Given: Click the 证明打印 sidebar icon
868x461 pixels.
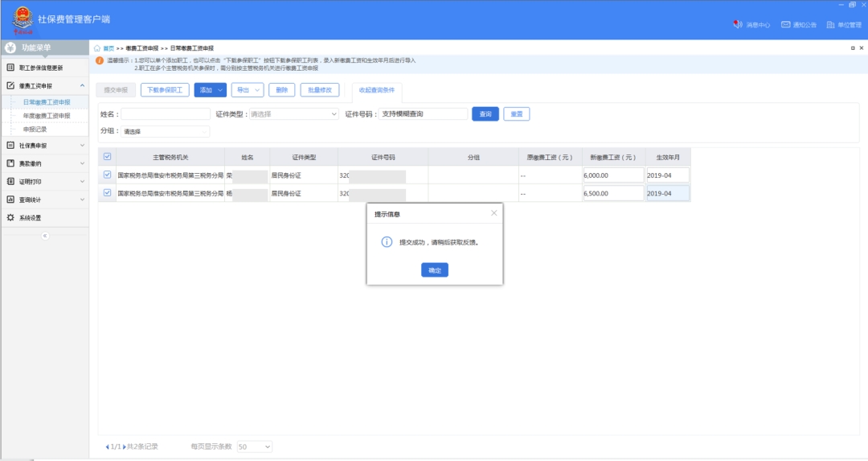Looking at the screenshot, I should pos(10,181).
